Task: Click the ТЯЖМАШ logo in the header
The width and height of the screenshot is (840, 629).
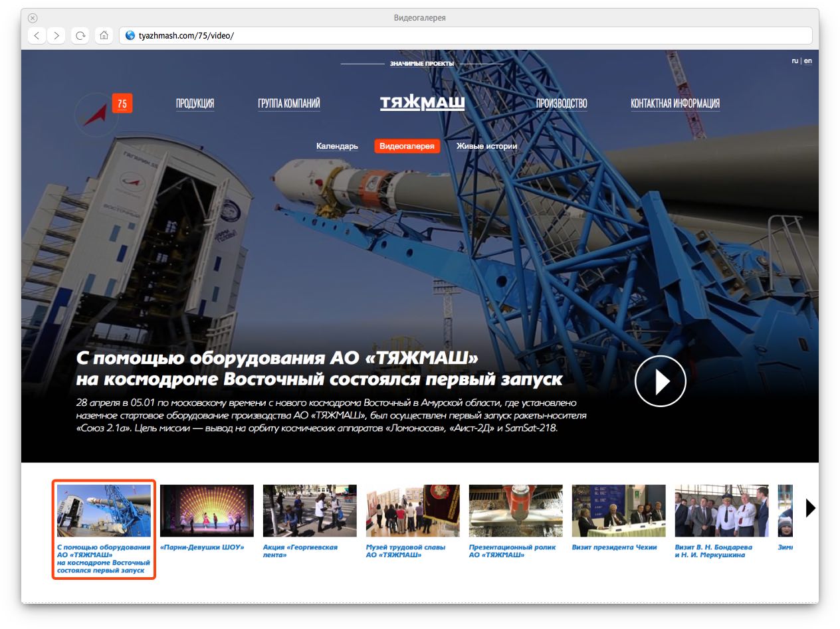Action: (x=422, y=103)
